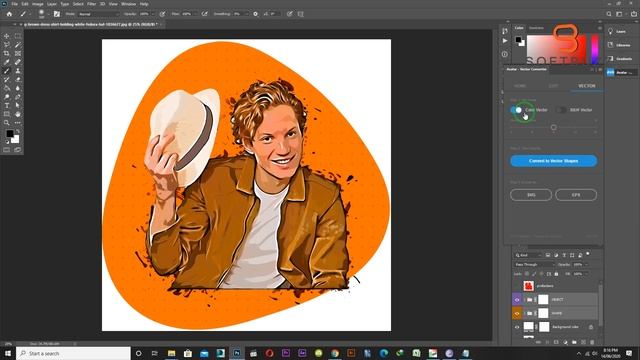Toggle the Color Vector switch
The width and height of the screenshot is (640, 360).
(x=516, y=110)
